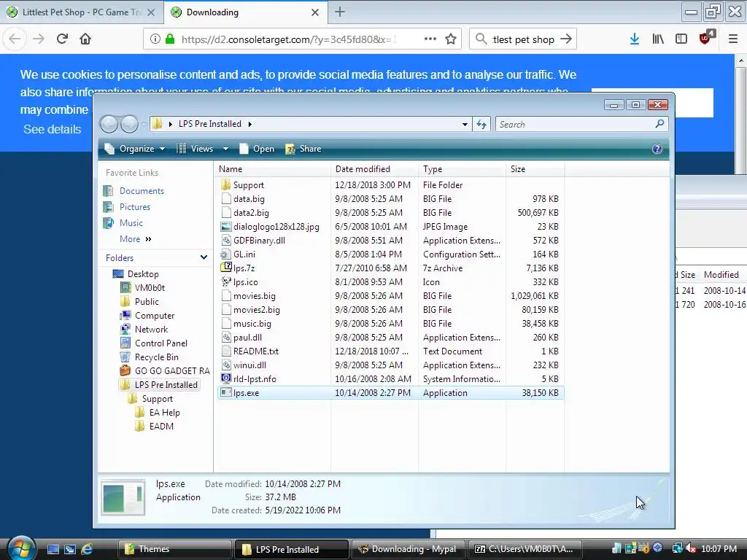Click Explorer search magnifier icon
Viewport: 747px width, 560px height.
tap(659, 124)
